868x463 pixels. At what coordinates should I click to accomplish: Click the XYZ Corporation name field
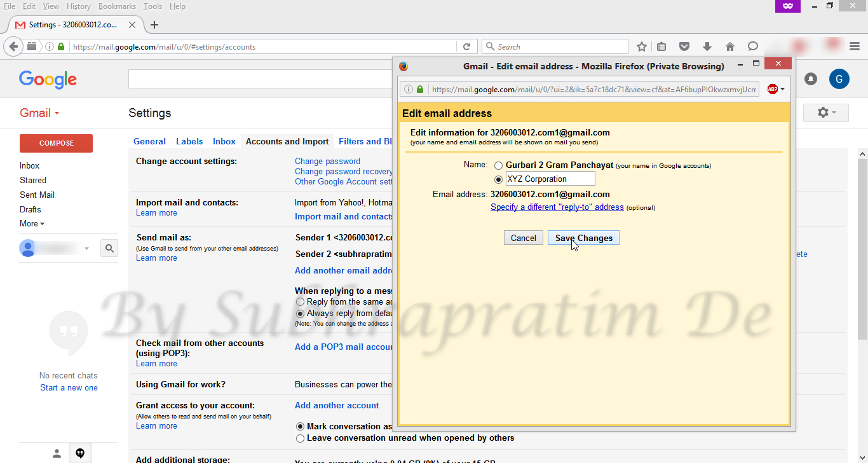tap(550, 179)
